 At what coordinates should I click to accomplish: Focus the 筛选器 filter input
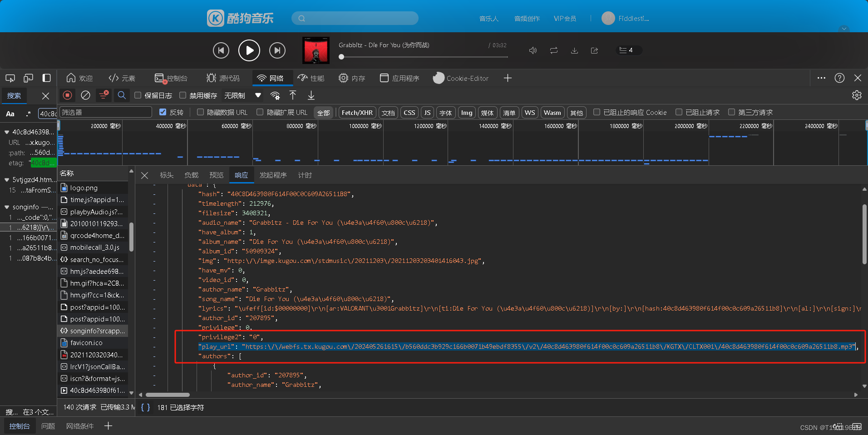(106, 112)
